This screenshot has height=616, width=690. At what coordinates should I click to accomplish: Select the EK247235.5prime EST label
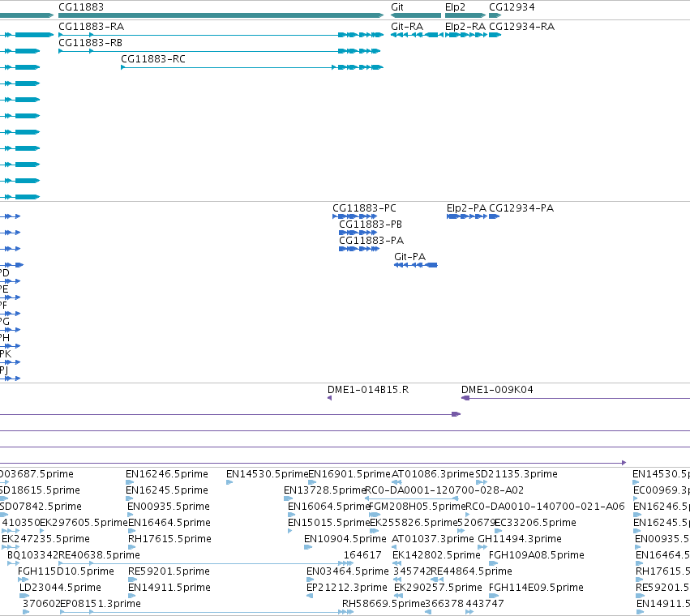tap(45, 539)
